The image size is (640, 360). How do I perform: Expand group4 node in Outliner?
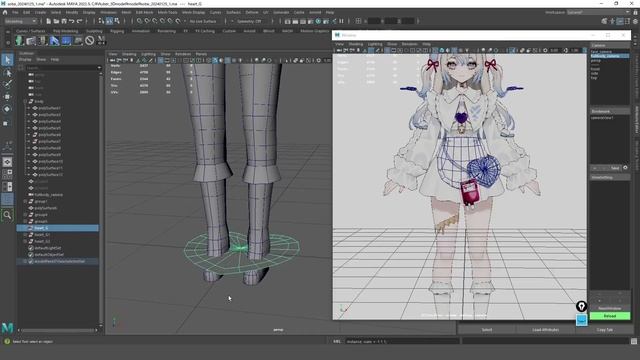25,215
